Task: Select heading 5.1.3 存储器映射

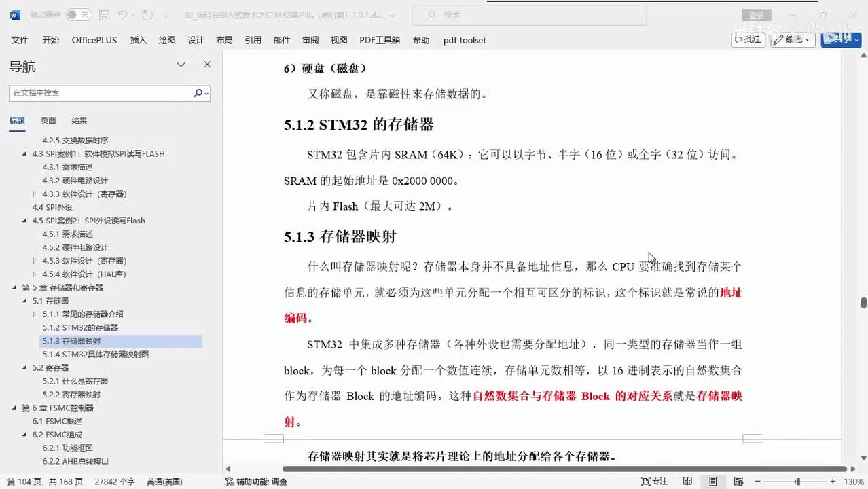Action: click(71, 341)
